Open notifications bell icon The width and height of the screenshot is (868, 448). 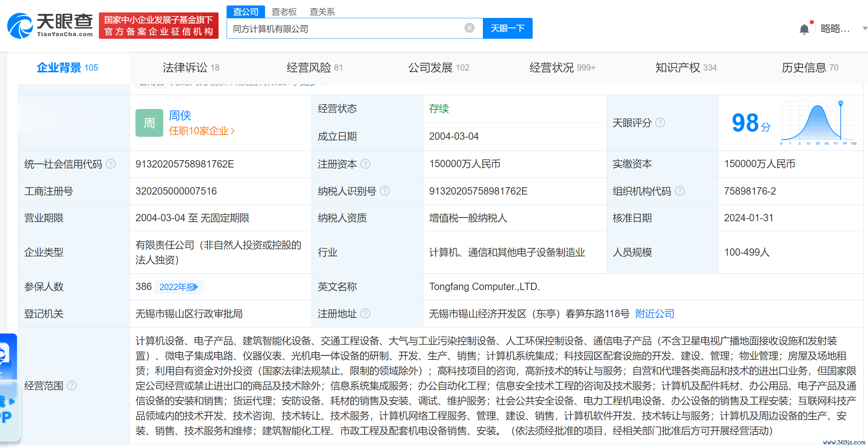pos(804,29)
